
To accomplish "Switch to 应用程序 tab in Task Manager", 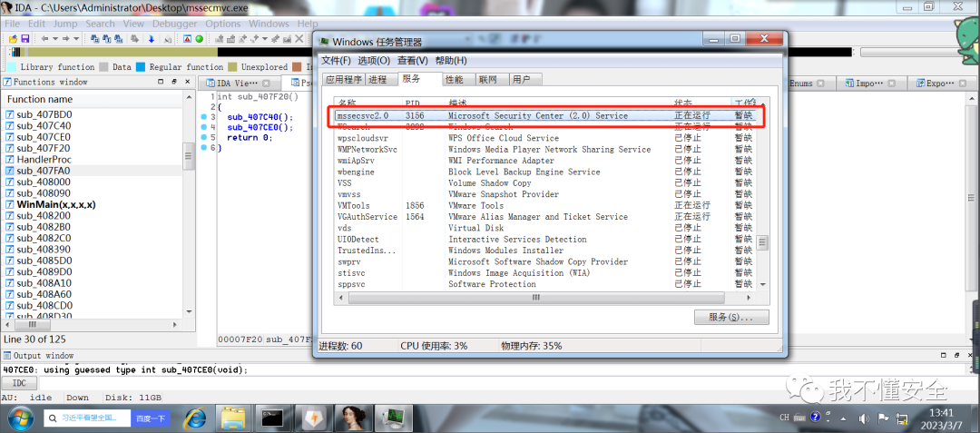I will (x=344, y=79).
